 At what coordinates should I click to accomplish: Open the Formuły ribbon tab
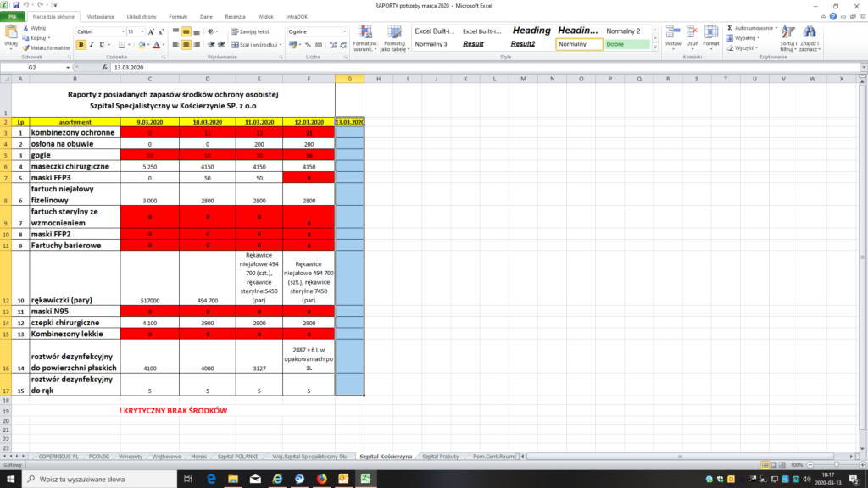pos(178,16)
